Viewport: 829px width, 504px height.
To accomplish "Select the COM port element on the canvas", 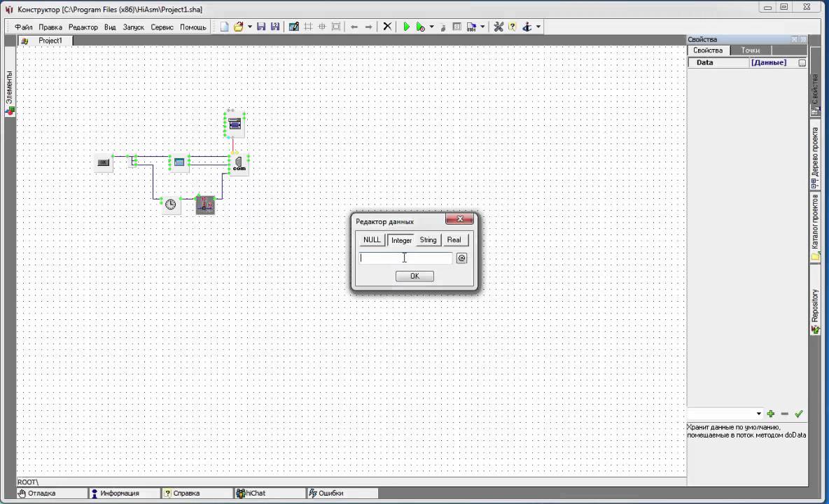I will (x=239, y=164).
